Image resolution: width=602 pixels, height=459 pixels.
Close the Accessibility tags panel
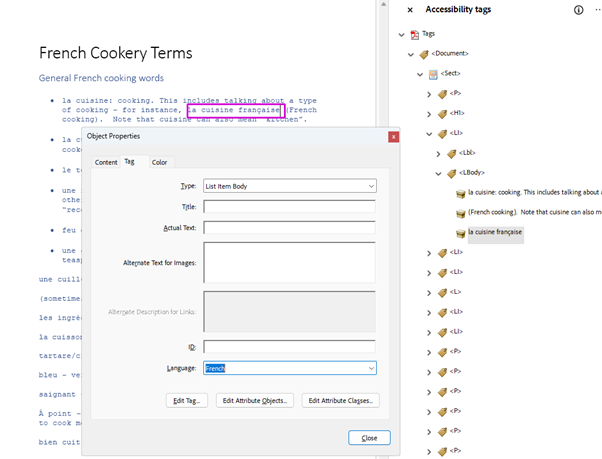click(x=410, y=10)
